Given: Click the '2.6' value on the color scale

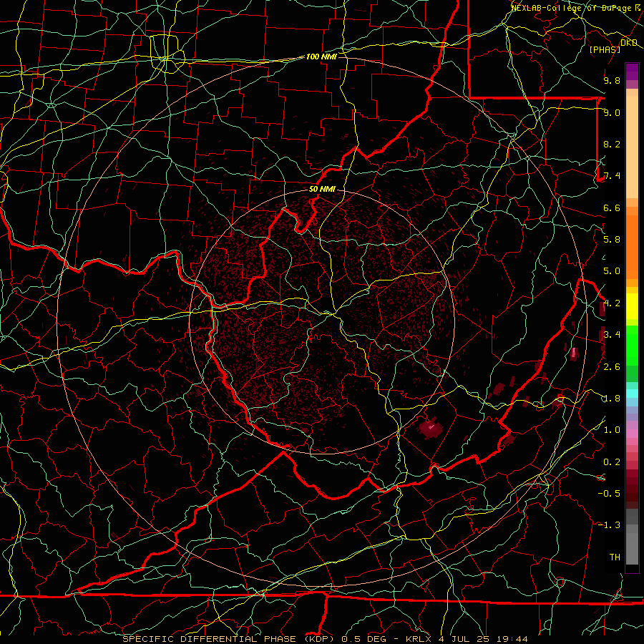Looking at the screenshot, I should (x=612, y=367).
